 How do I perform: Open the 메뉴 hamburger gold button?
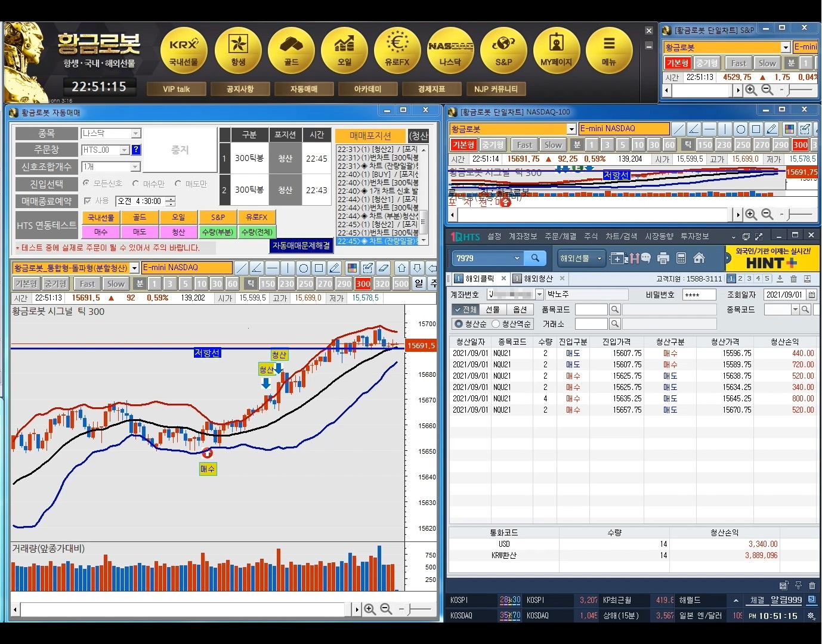pos(609,50)
